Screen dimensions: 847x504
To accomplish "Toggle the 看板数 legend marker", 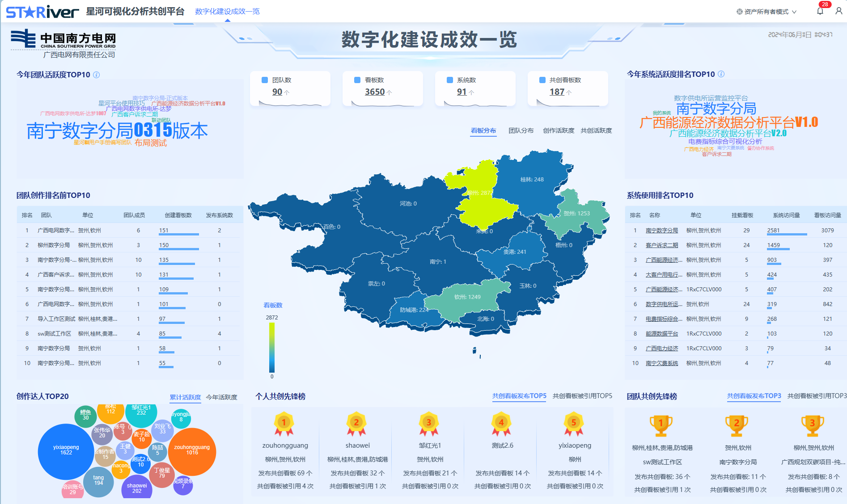I will (x=357, y=80).
